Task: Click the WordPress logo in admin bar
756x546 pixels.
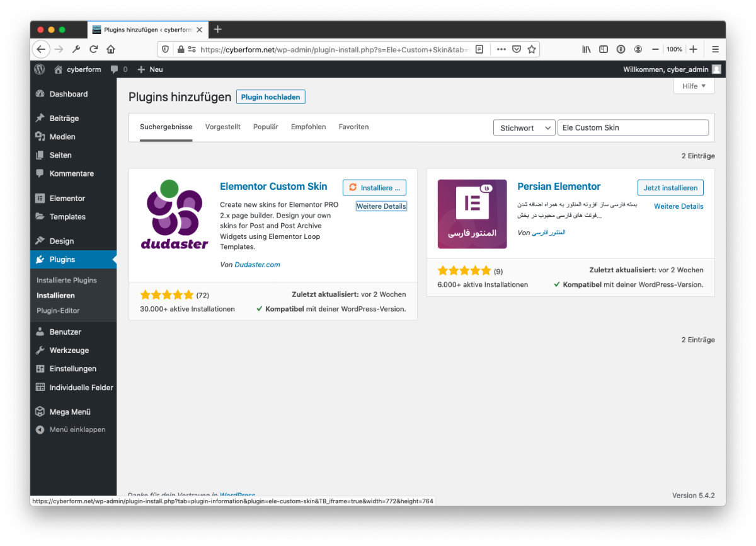Action: [x=40, y=69]
